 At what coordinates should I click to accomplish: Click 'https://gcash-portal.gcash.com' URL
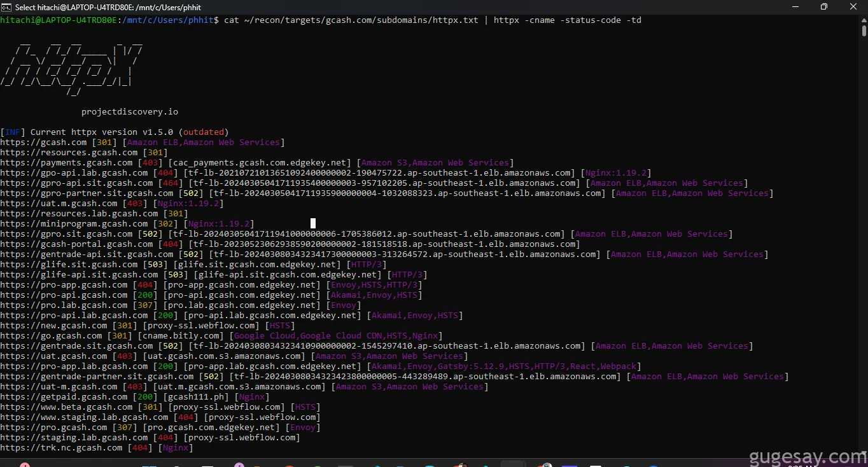pyautogui.click(x=76, y=244)
